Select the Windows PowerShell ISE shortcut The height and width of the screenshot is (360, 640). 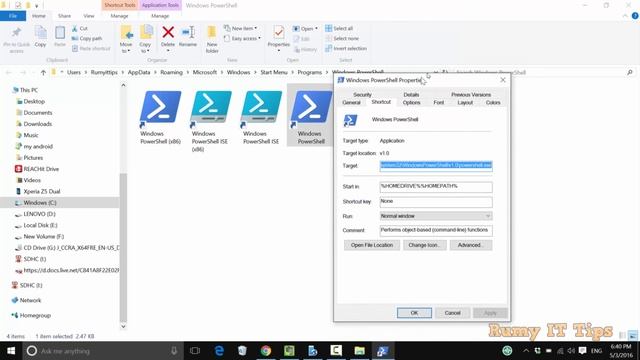(261, 118)
